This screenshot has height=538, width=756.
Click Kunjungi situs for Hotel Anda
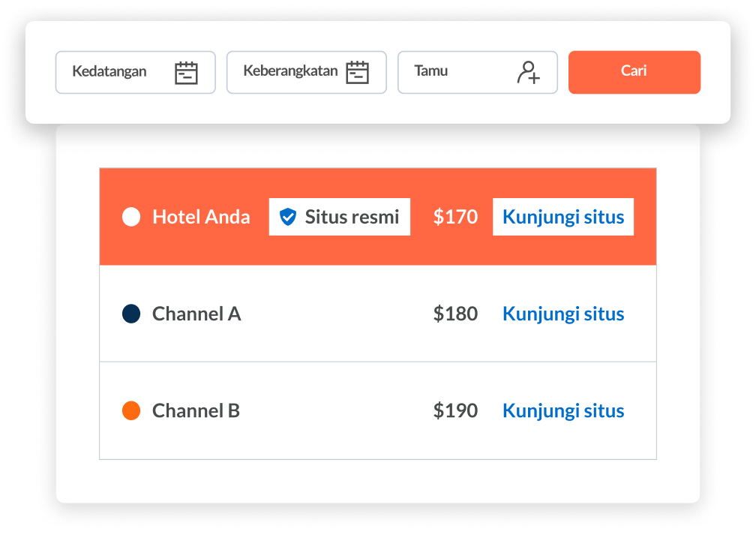coord(562,217)
